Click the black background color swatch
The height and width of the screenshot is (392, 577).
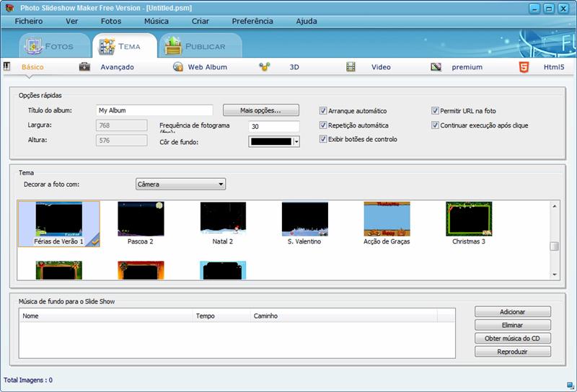click(272, 141)
